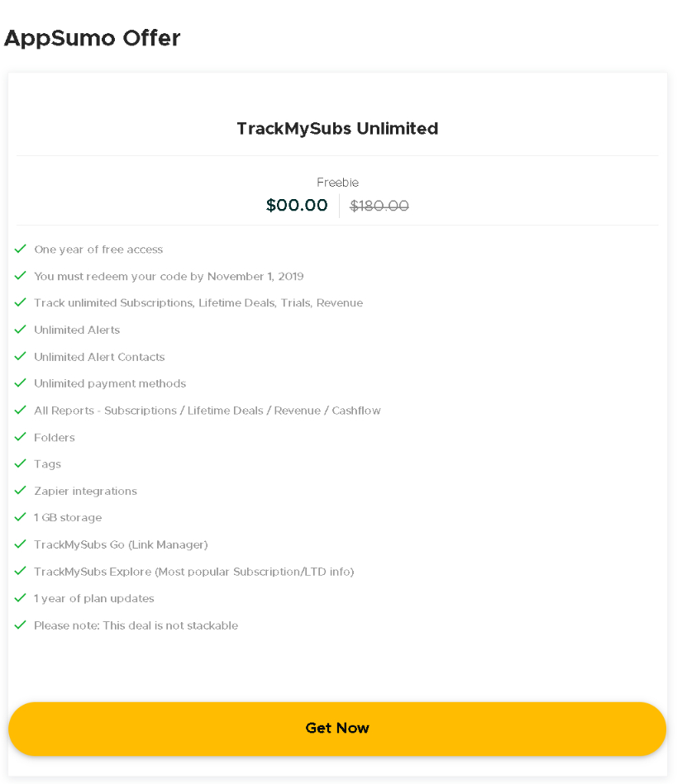The width and height of the screenshot is (677, 784).
Task: Click the checkmark next to Tags
Action: tap(21, 463)
